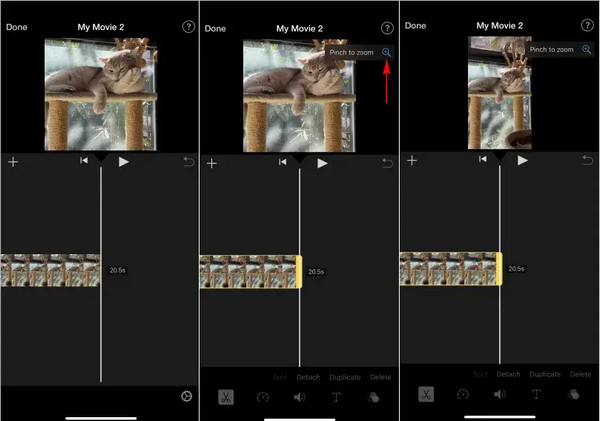Skip to beginning in the right screen
600x421 pixels.
pyautogui.click(x=483, y=159)
